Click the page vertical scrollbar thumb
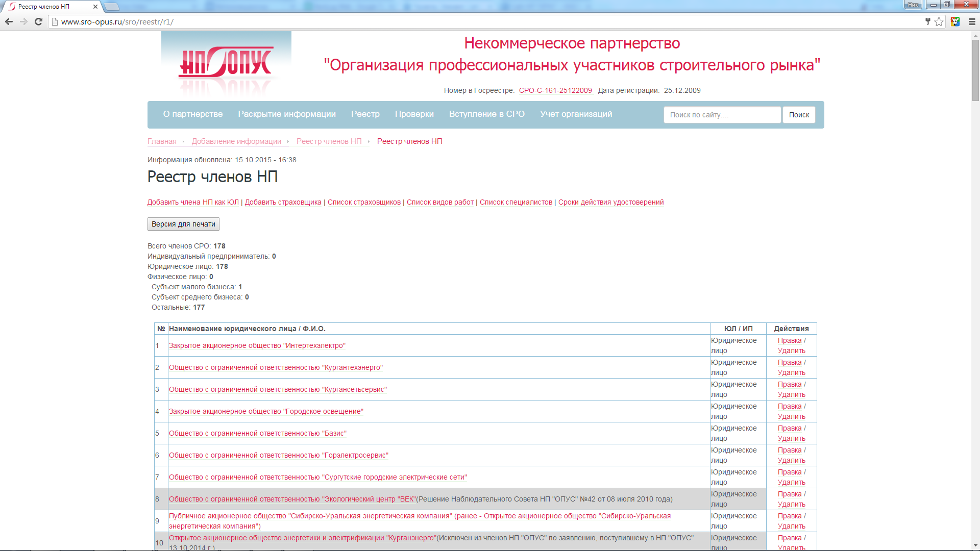The image size is (980, 551). (x=975, y=70)
